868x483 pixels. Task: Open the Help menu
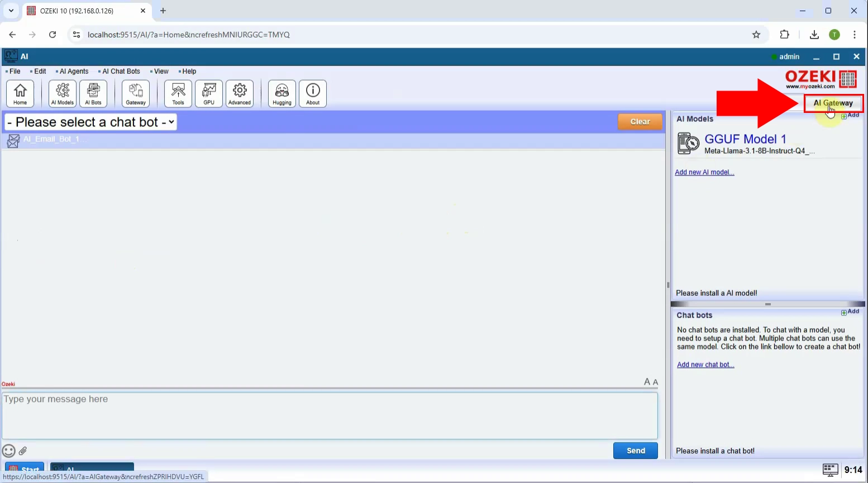(189, 72)
